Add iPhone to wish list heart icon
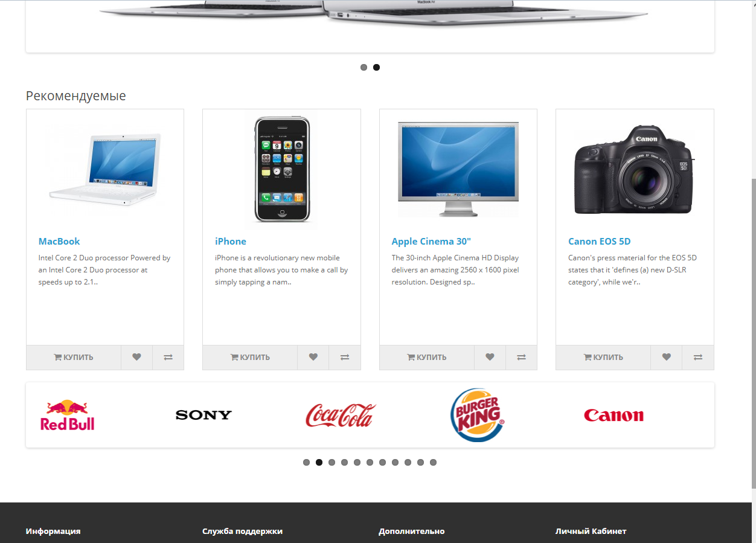Image resolution: width=756 pixels, height=543 pixels. (x=313, y=357)
